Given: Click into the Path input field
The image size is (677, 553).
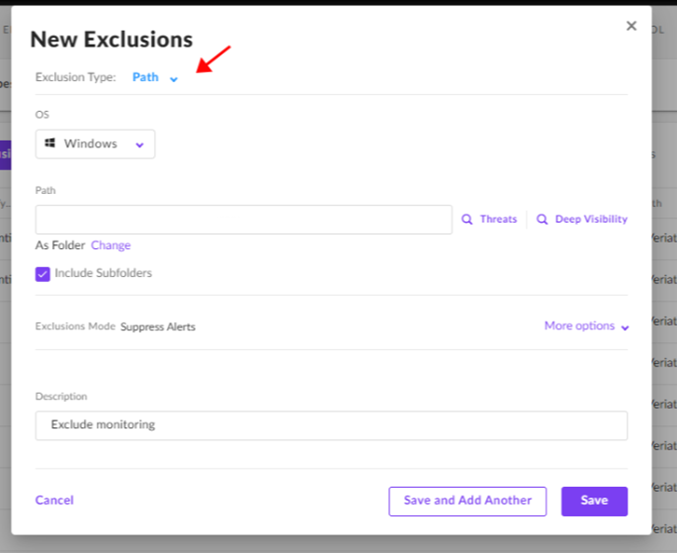Looking at the screenshot, I should point(244,220).
